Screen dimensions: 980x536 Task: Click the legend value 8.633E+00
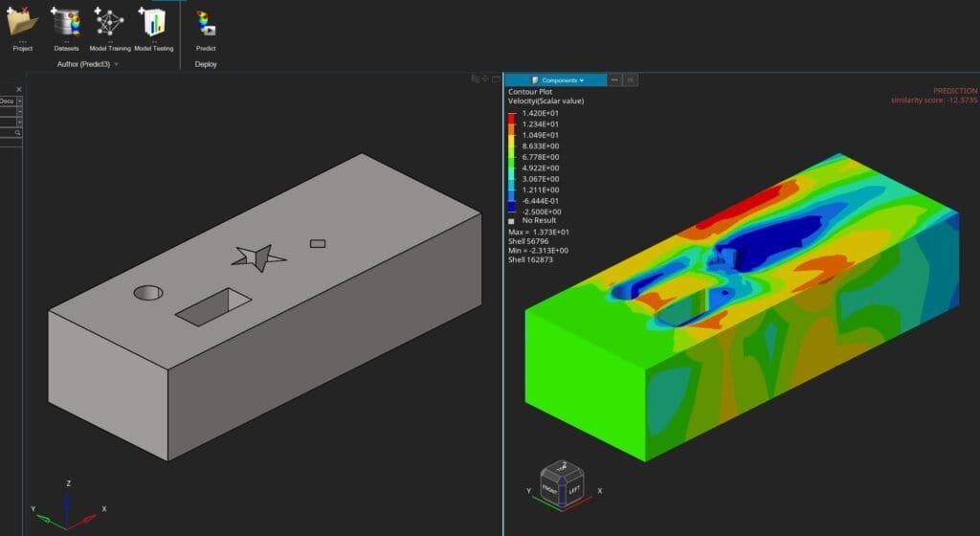(x=541, y=146)
